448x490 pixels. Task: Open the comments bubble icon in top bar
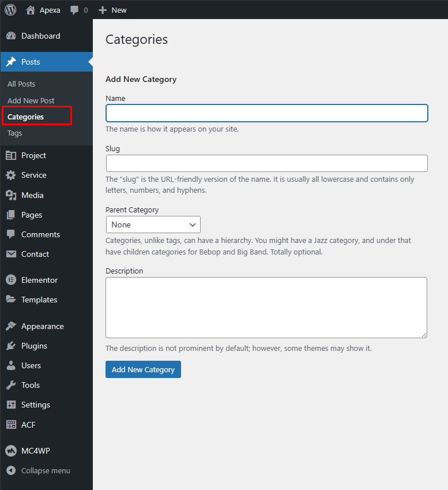[x=74, y=10]
